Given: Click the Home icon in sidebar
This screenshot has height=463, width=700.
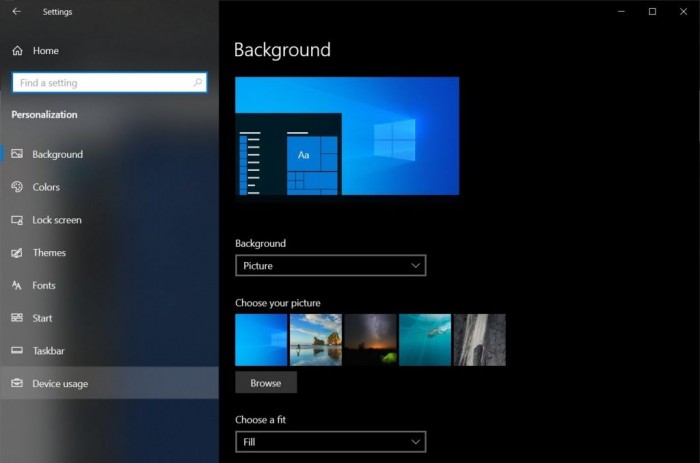Looking at the screenshot, I should pyautogui.click(x=17, y=50).
